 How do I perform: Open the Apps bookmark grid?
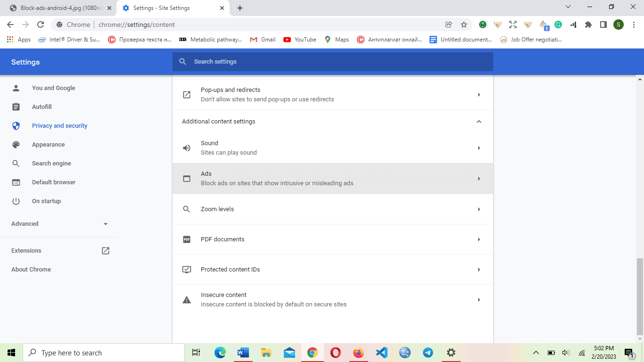[19, 40]
